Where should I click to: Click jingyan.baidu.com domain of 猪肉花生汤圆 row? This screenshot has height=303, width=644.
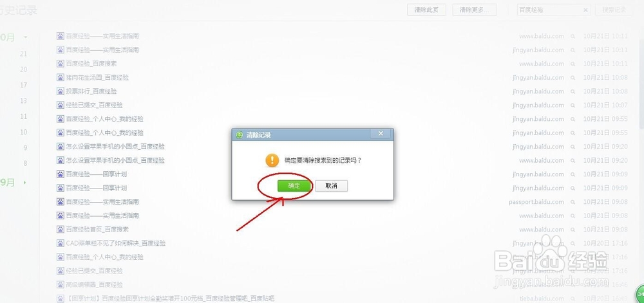[538, 77]
